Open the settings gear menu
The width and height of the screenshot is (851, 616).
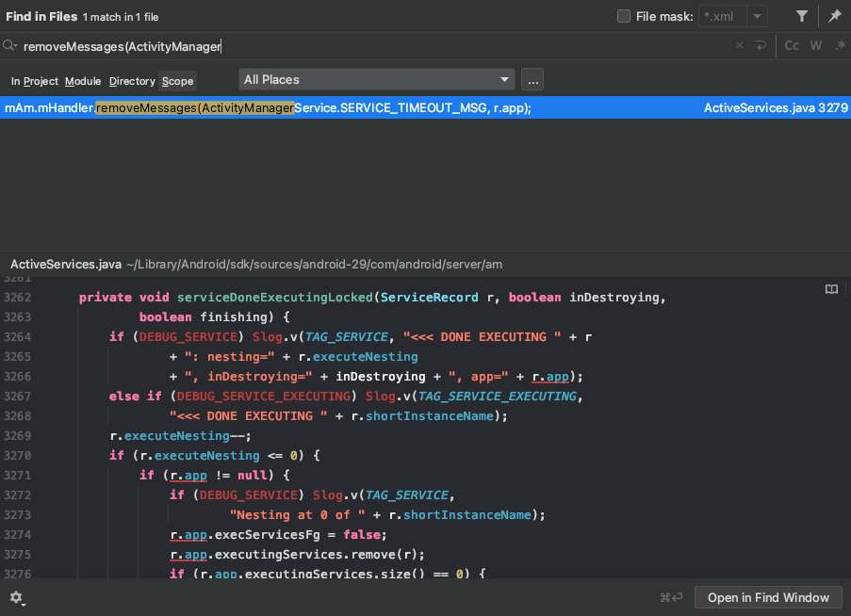(16, 597)
